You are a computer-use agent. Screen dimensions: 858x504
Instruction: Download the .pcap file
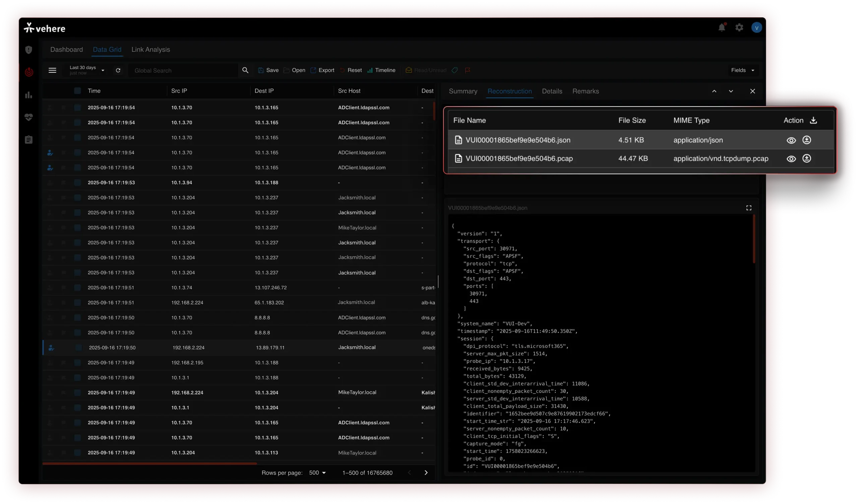807,159
